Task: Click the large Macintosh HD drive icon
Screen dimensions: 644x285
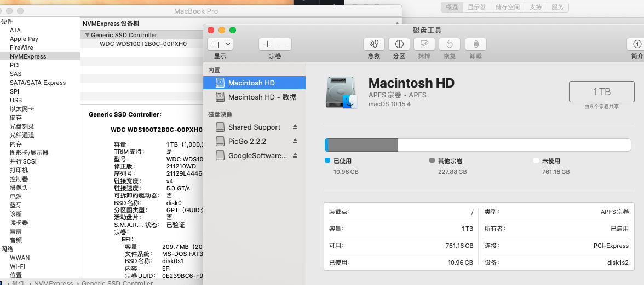Action: pyautogui.click(x=342, y=92)
